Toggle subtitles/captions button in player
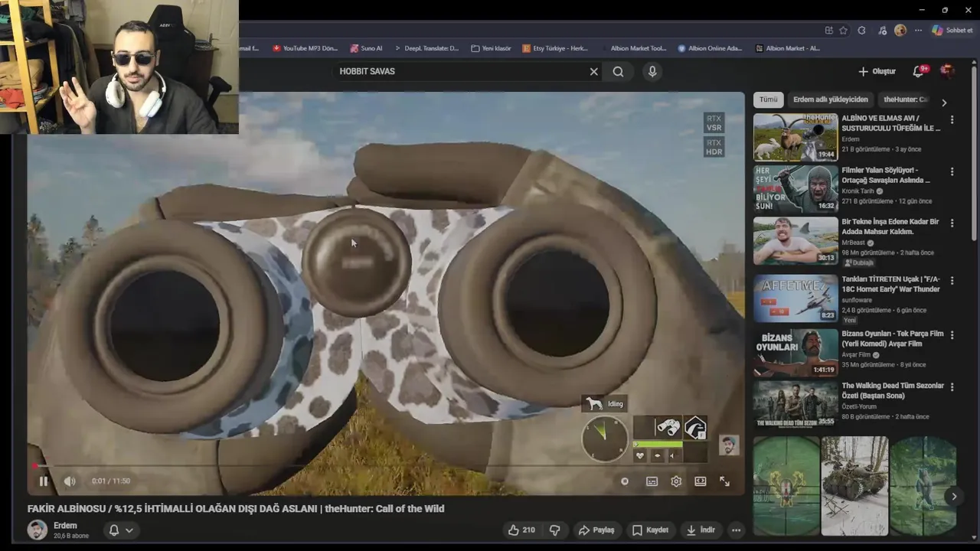Image resolution: width=980 pixels, height=551 pixels. 652,481
